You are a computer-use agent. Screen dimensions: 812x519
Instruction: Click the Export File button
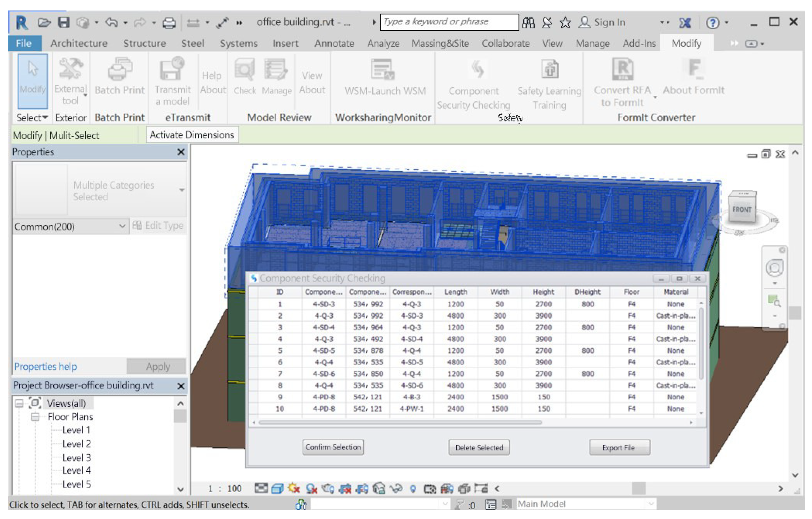click(619, 448)
